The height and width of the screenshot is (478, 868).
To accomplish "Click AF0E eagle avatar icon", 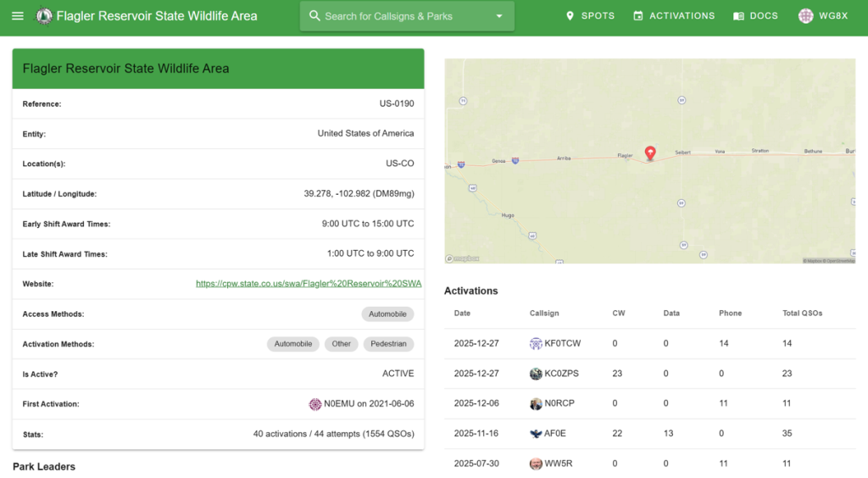I will click(536, 433).
